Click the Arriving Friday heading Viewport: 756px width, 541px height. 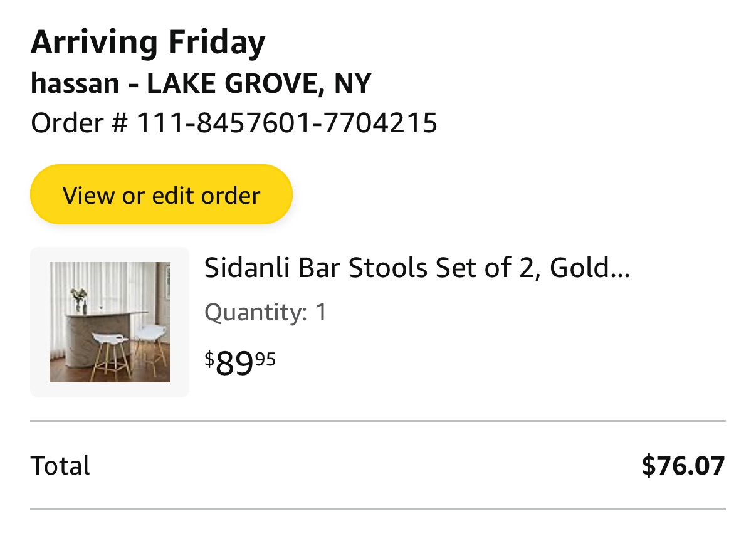coord(148,43)
